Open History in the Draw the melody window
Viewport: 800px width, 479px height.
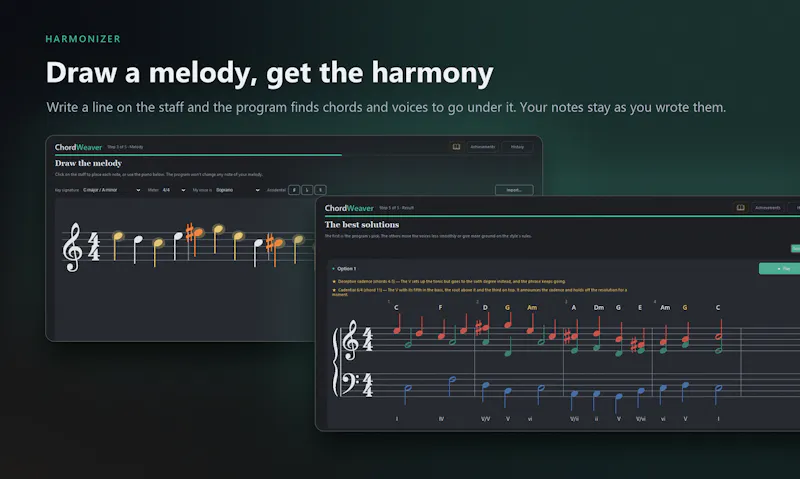click(x=517, y=147)
